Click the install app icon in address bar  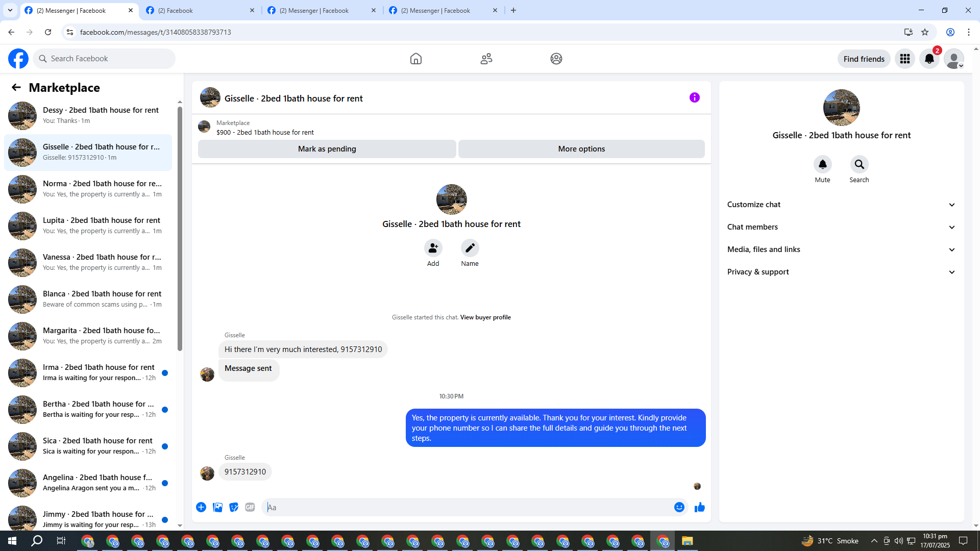click(x=909, y=32)
